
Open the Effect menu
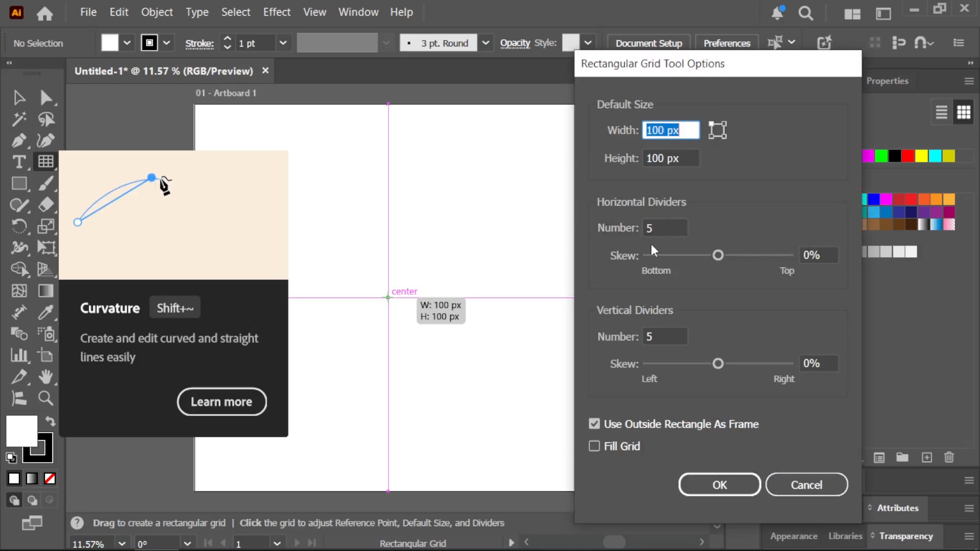tap(277, 12)
